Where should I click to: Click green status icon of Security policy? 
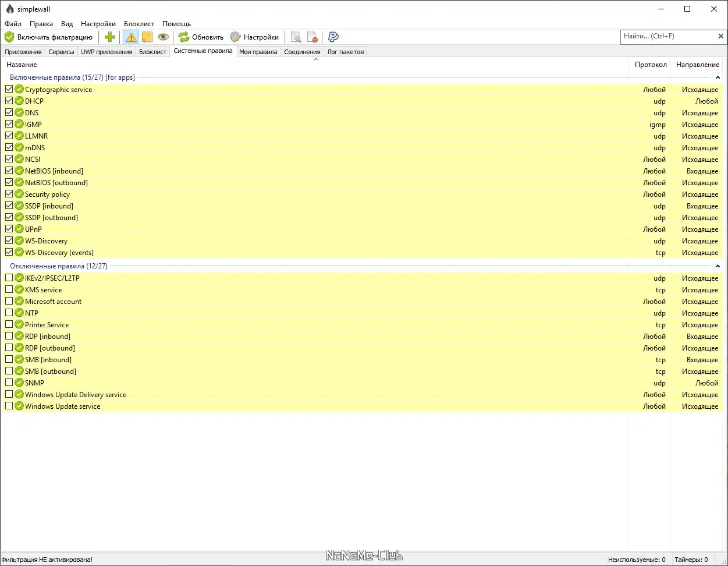coord(19,194)
